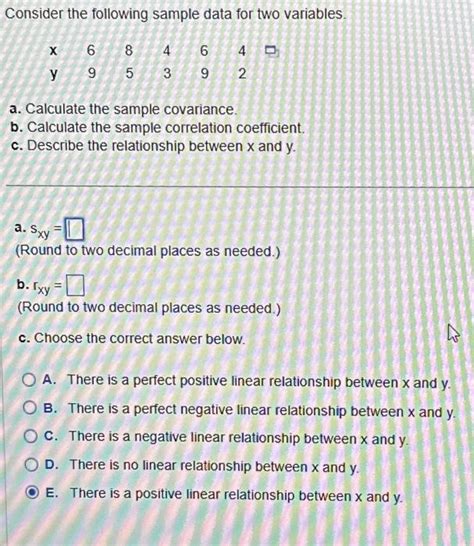Click the selected option E radio button
474x546 pixels.
32,492
